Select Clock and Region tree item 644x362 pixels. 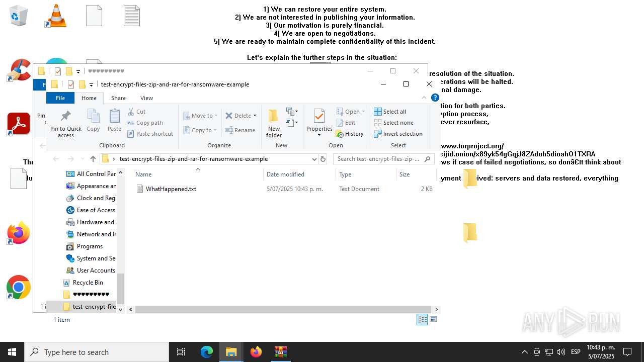point(91,198)
